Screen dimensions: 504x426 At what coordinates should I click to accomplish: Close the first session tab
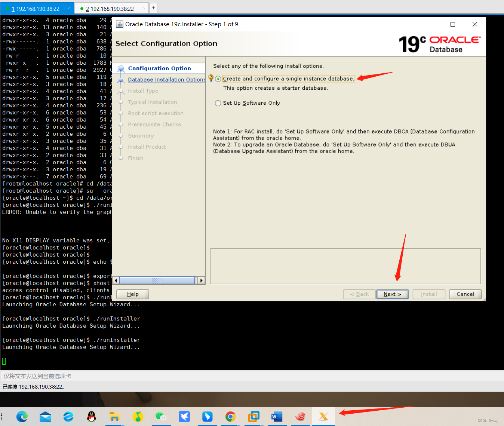69,8
